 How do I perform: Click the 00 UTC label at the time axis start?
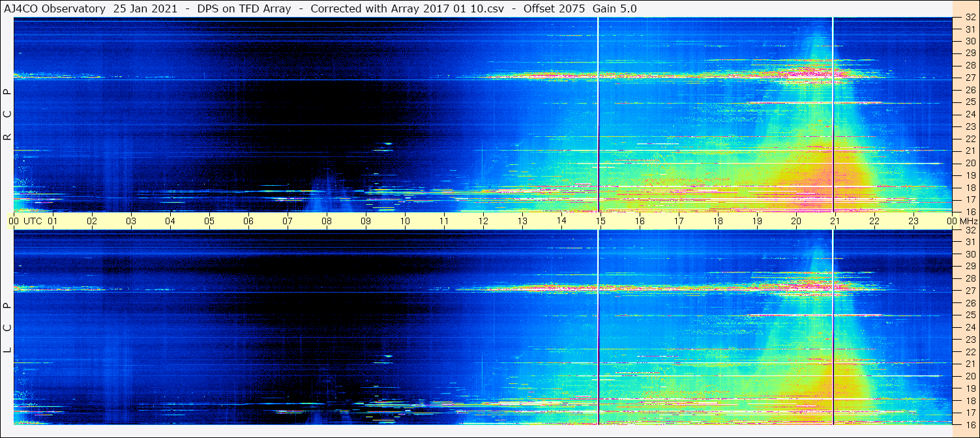pyautogui.click(x=25, y=221)
